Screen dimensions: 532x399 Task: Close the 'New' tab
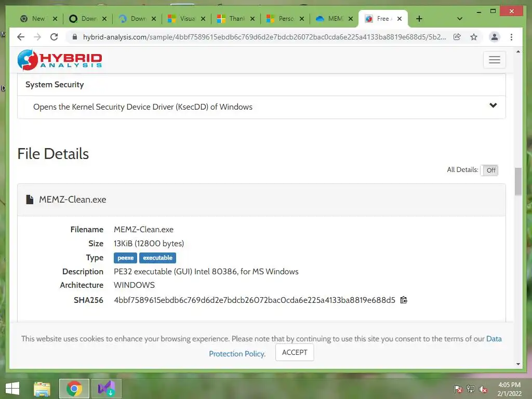[x=55, y=19]
